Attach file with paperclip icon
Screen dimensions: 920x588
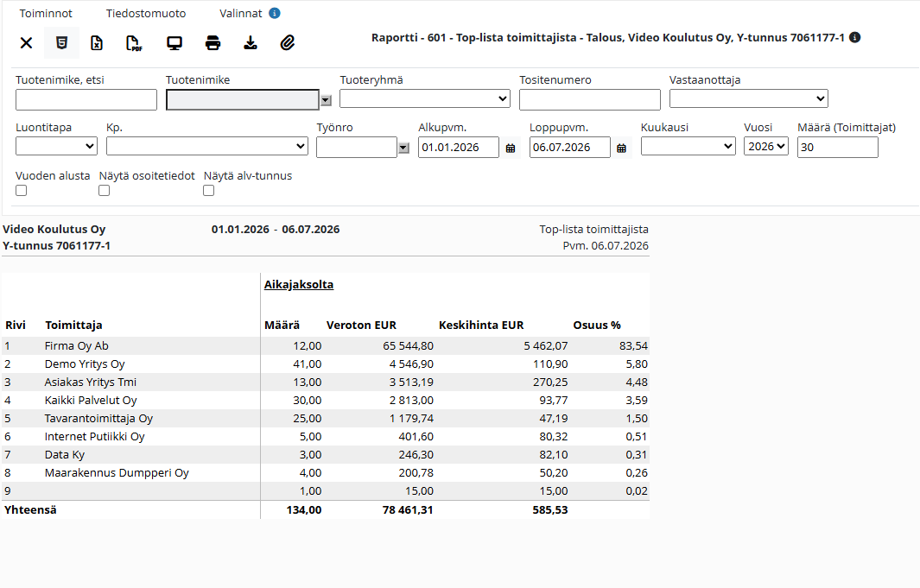pos(288,43)
